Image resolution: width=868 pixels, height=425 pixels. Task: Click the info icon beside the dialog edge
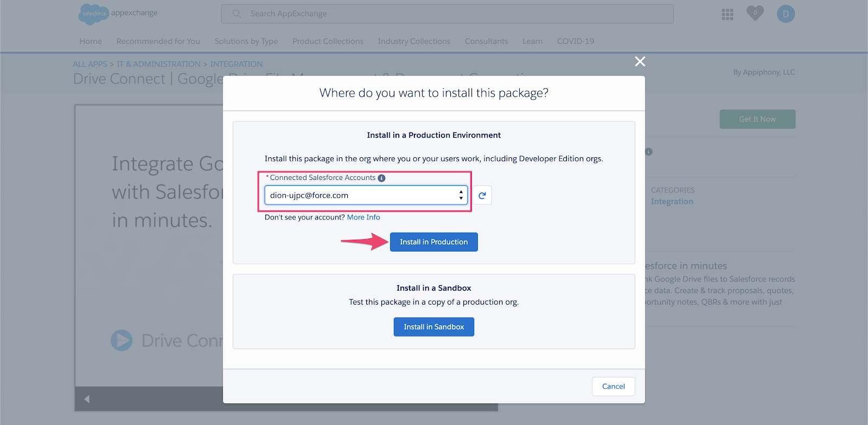(x=649, y=152)
